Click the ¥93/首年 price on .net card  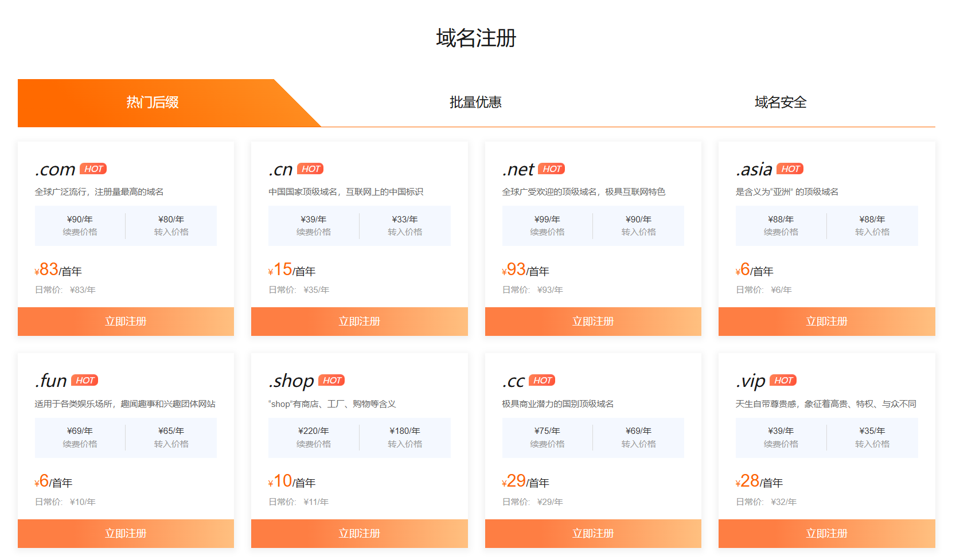525,269
